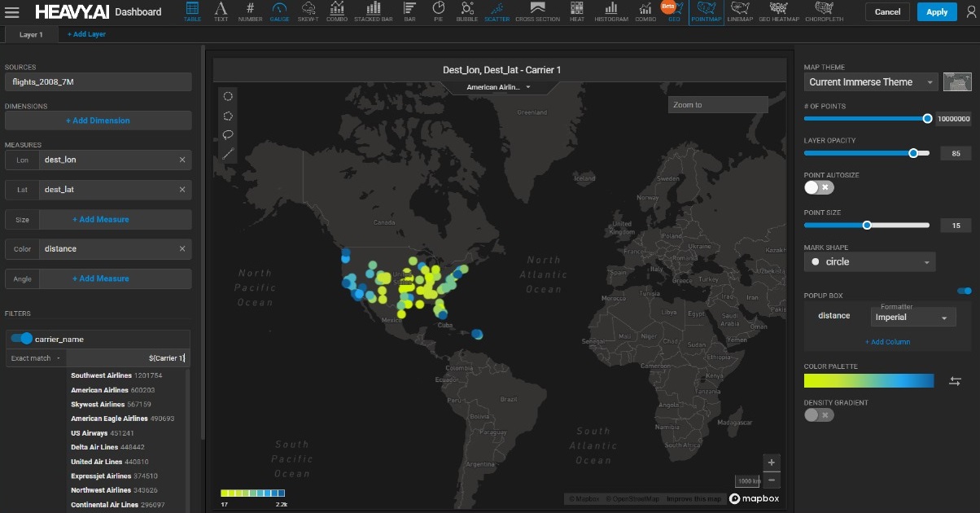Switch to the Layer 1 tab
The height and width of the screenshot is (513, 980).
click(x=31, y=34)
